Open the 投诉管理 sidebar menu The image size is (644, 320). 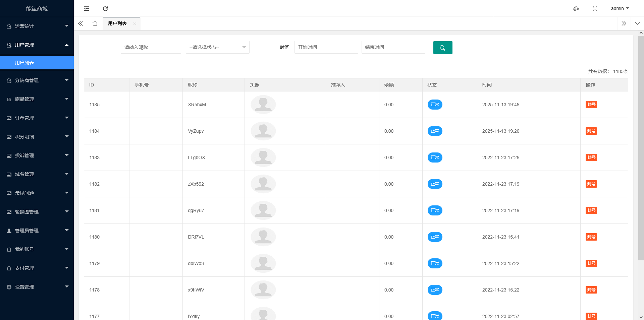37,155
